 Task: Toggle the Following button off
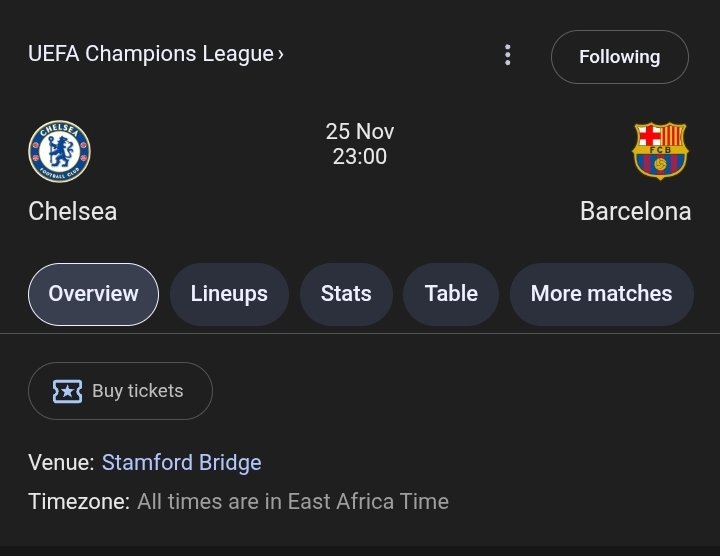[619, 57]
